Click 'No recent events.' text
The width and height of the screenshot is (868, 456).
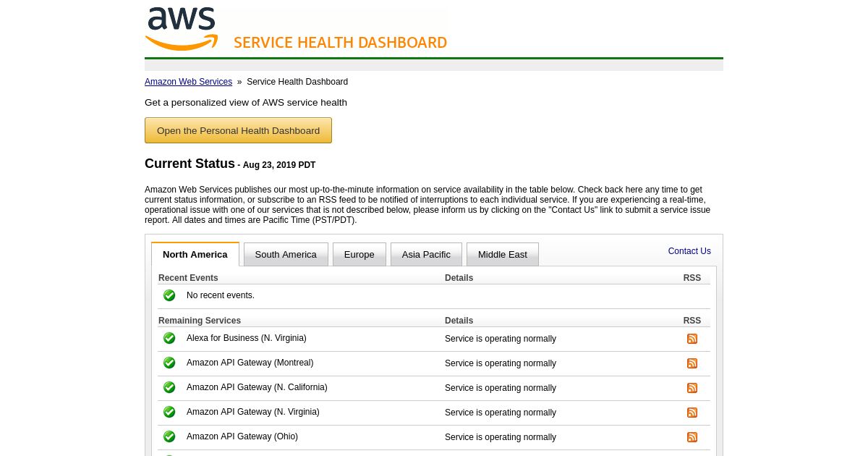221,295
